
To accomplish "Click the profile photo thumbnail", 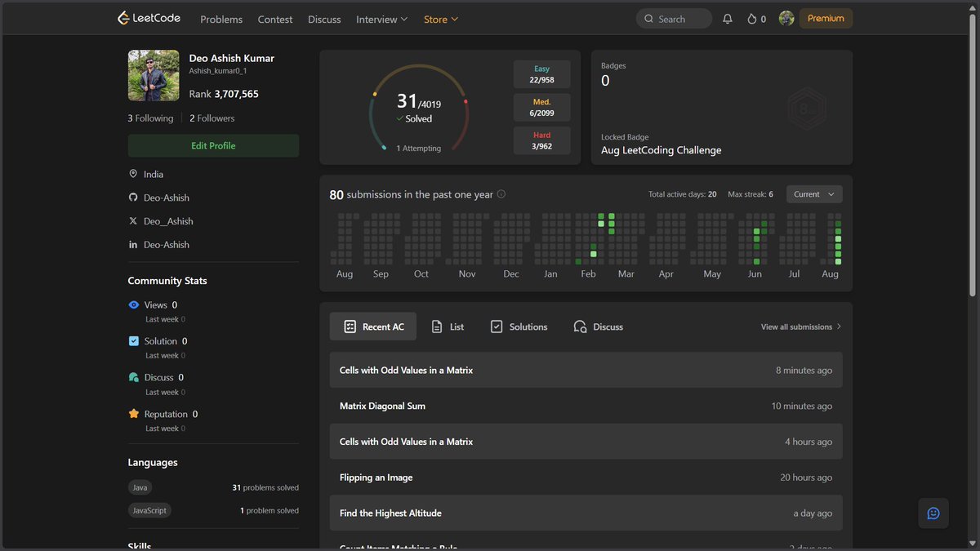I will coord(154,75).
